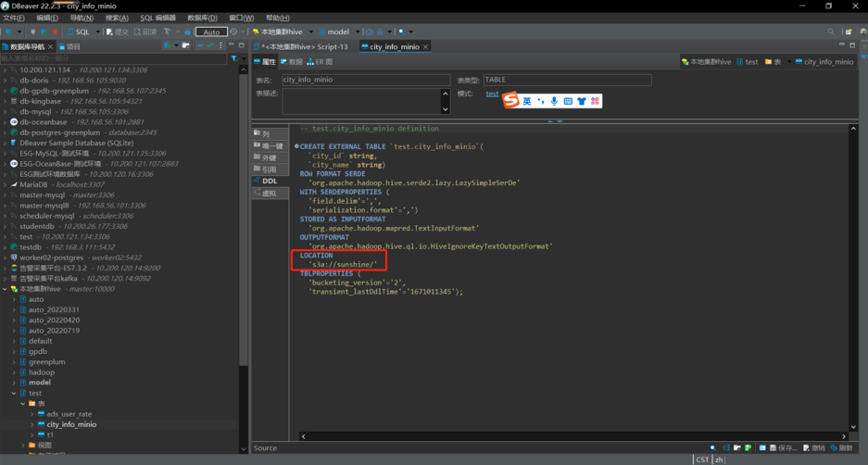Click the table name filter input
This screenshot has height=465, width=868.
113,58
